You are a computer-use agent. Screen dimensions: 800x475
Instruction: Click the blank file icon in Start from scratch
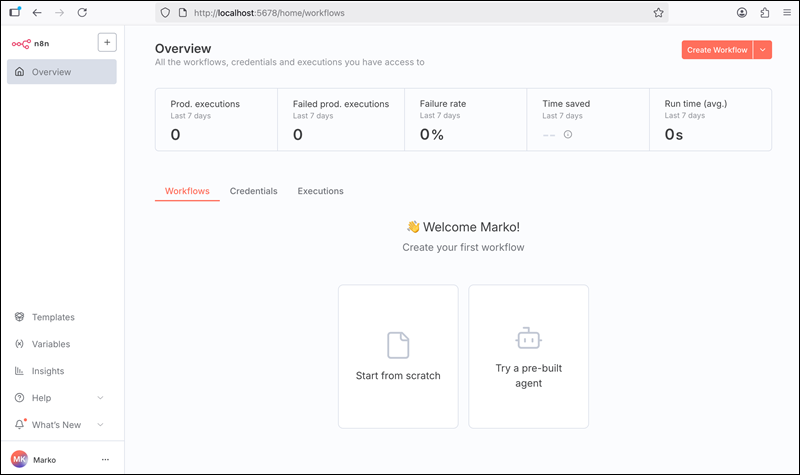pyautogui.click(x=398, y=345)
